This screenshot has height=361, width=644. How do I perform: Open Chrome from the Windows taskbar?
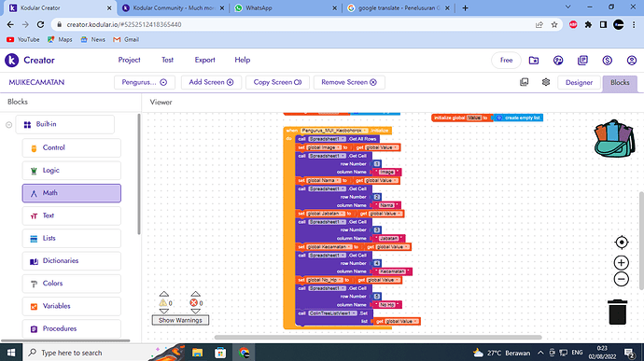click(244, 353)
